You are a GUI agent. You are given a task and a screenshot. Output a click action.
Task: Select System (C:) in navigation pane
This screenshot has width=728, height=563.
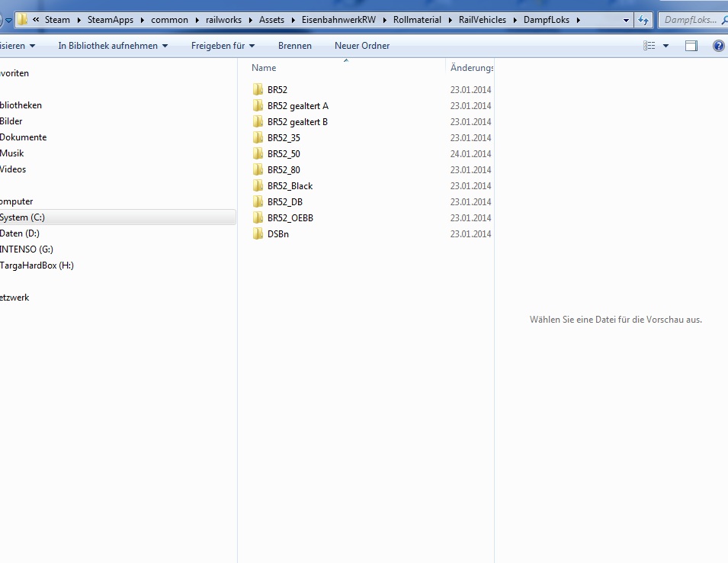tap(22, 217)
